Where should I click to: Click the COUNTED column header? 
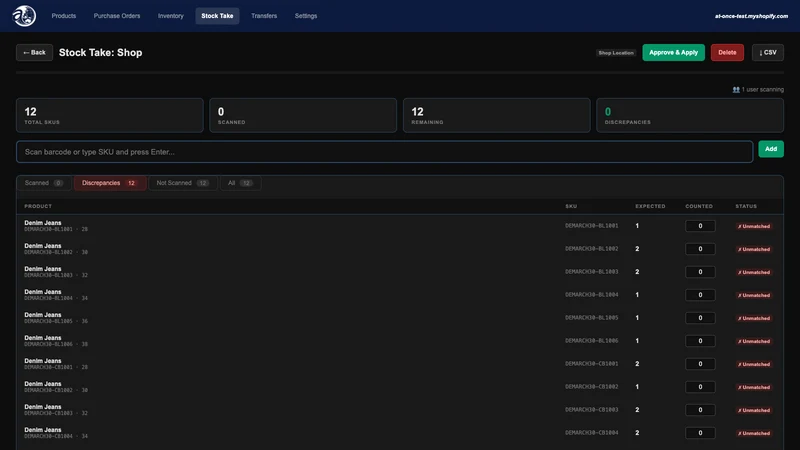pyautogui.click(x=698, y=206)
